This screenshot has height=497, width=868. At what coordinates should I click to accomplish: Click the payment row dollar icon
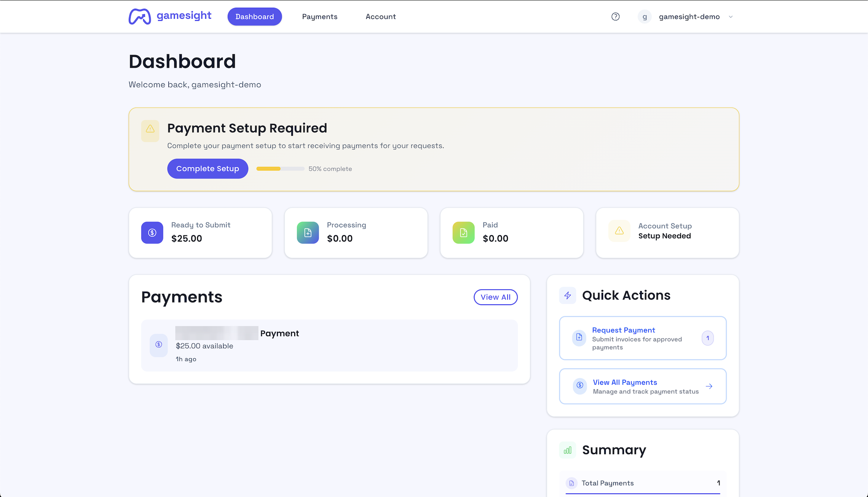click(159, 344)
